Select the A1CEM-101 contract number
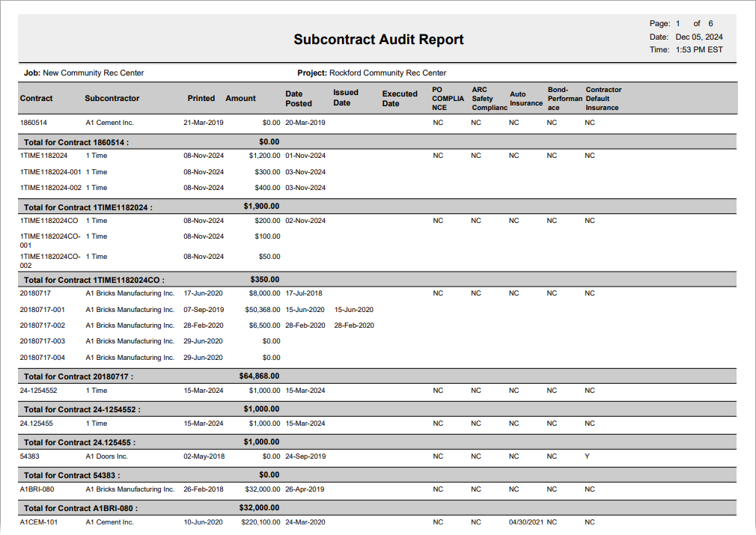 pyautogui.click(x=38, y=522)
